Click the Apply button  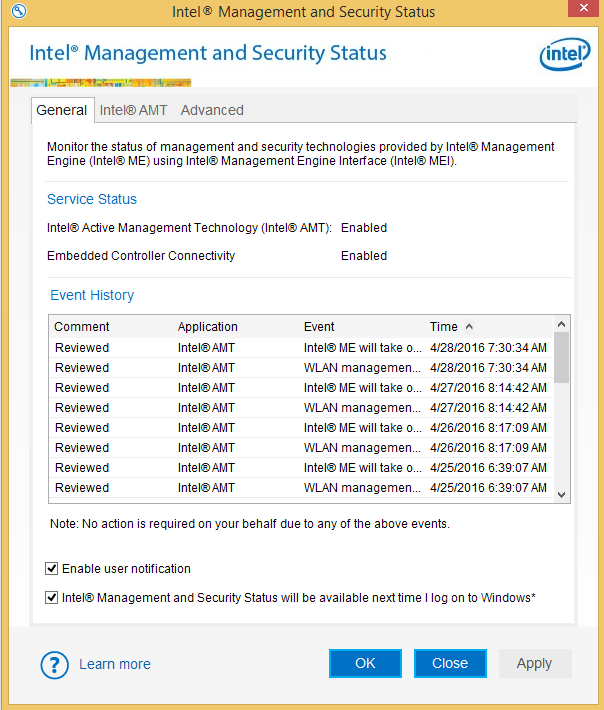pos(534,663)
